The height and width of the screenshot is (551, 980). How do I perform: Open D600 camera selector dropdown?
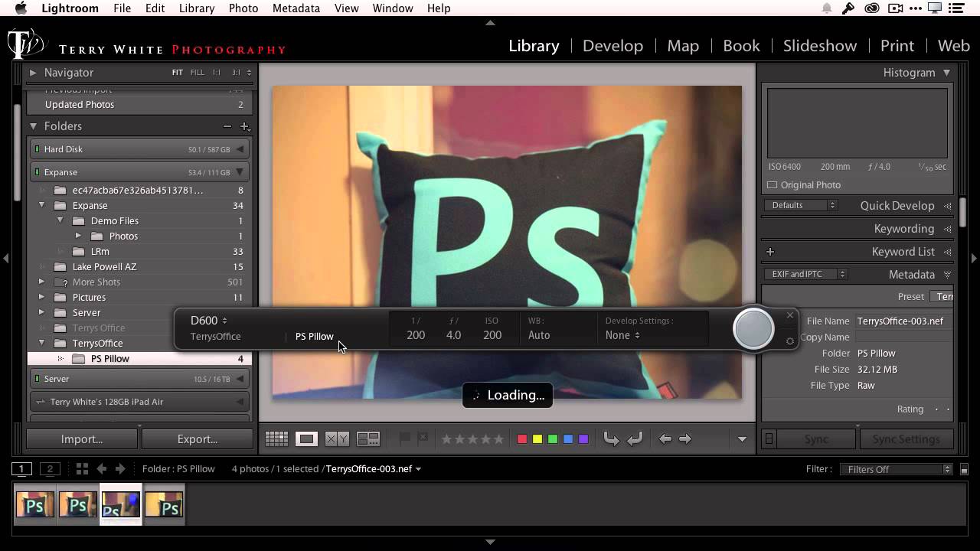point(208,321)
